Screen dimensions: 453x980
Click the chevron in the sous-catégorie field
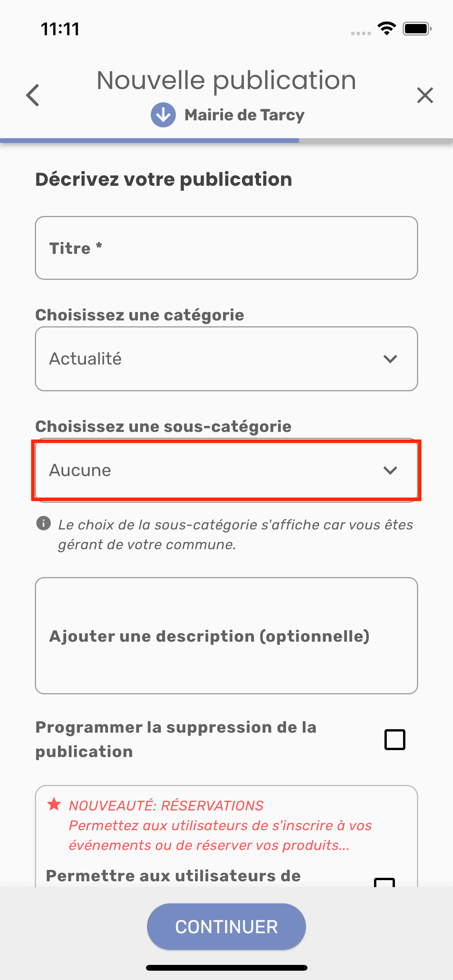[390, 470]
